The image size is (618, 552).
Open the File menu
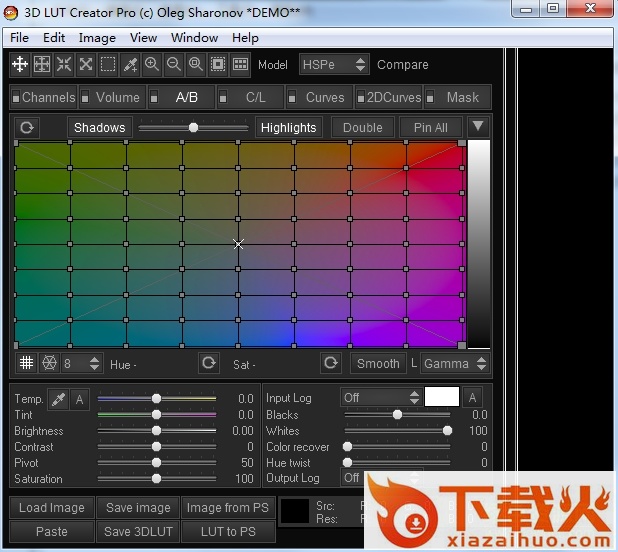[19, 38]
